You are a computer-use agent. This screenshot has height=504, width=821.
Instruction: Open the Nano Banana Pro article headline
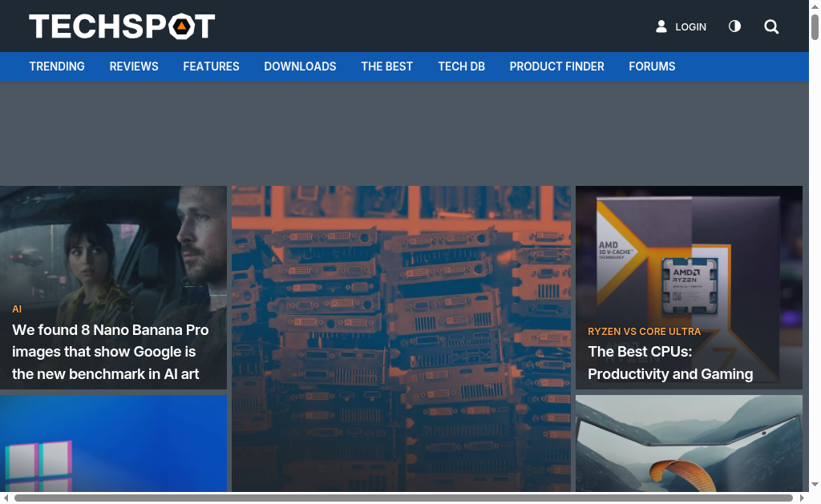tap(111, 352)
